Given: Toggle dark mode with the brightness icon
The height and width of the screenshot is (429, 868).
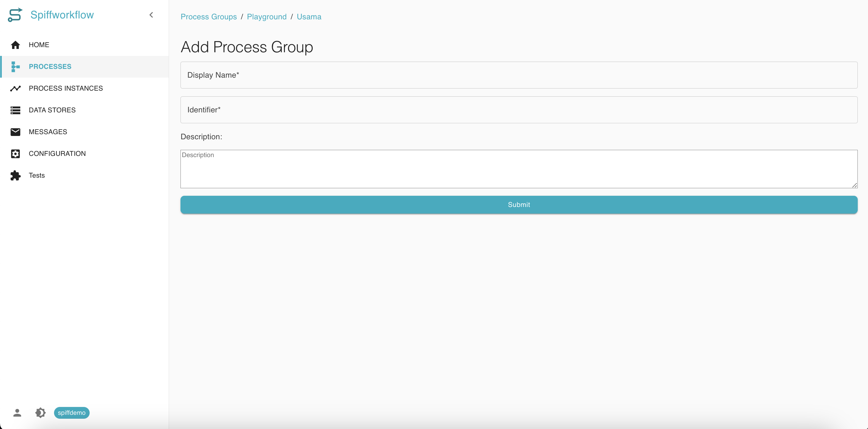Looking at the screenshot, I should click(40, 412).
